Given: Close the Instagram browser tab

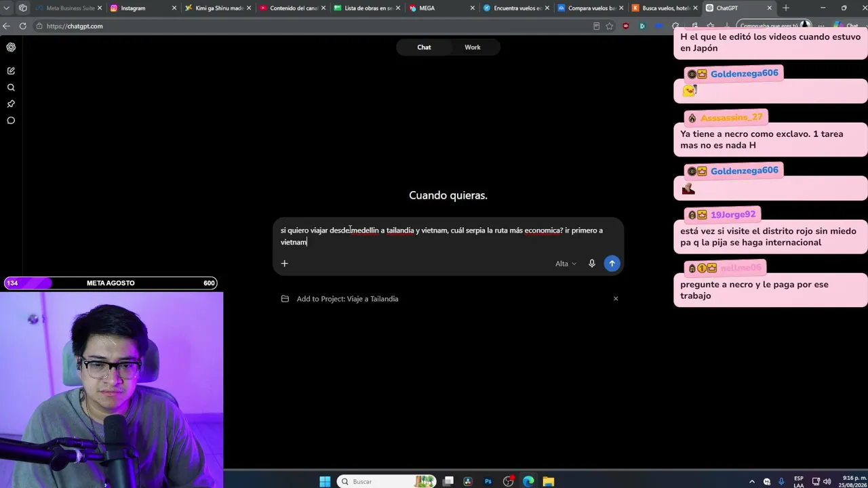Looking at the screenshot, I should 174,8.
